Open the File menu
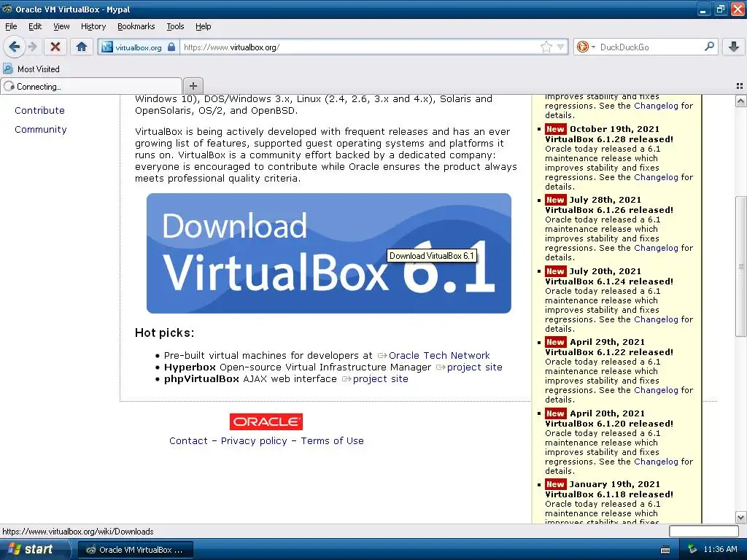The image size is (747, 560). [x=11, y=26]
